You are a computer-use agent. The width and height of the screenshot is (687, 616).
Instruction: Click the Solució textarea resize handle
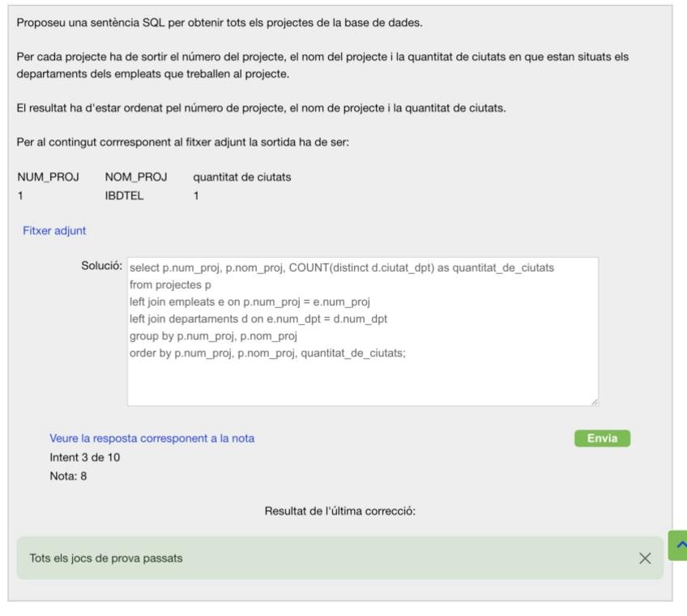(x=594, y=401)
